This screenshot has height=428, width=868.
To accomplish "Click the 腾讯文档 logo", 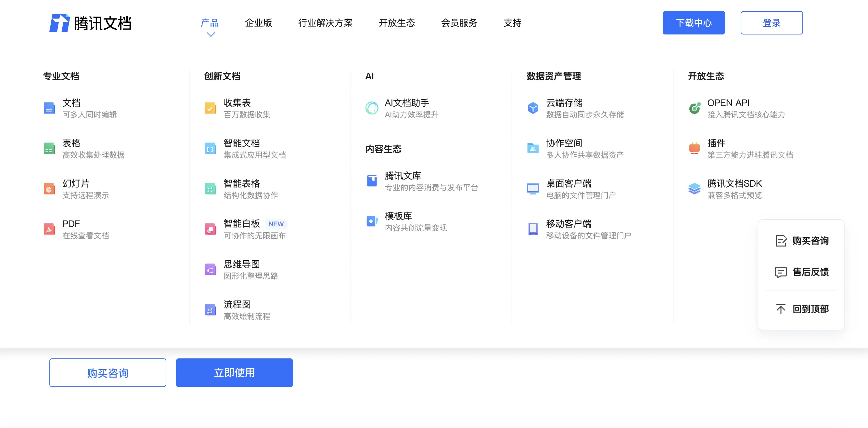I will [91, 22].
